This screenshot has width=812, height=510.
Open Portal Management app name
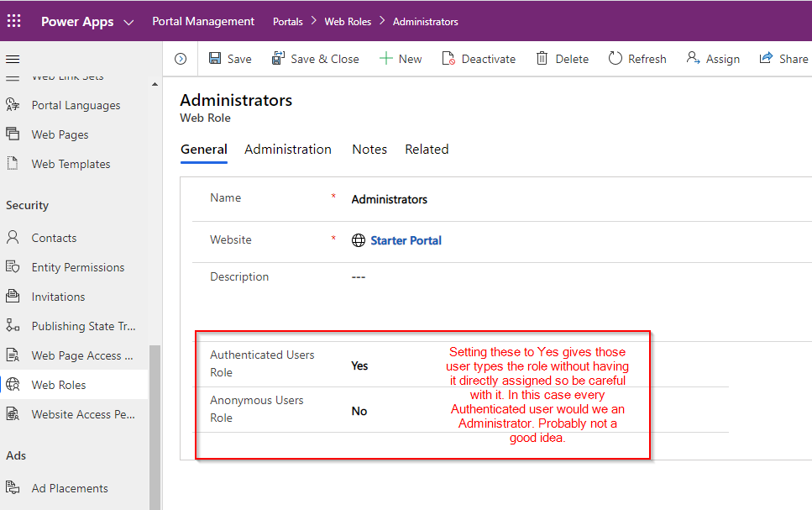203,21
